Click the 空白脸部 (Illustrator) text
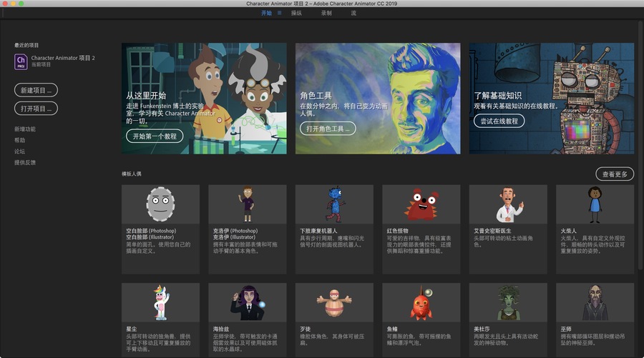 click(150, 237)
